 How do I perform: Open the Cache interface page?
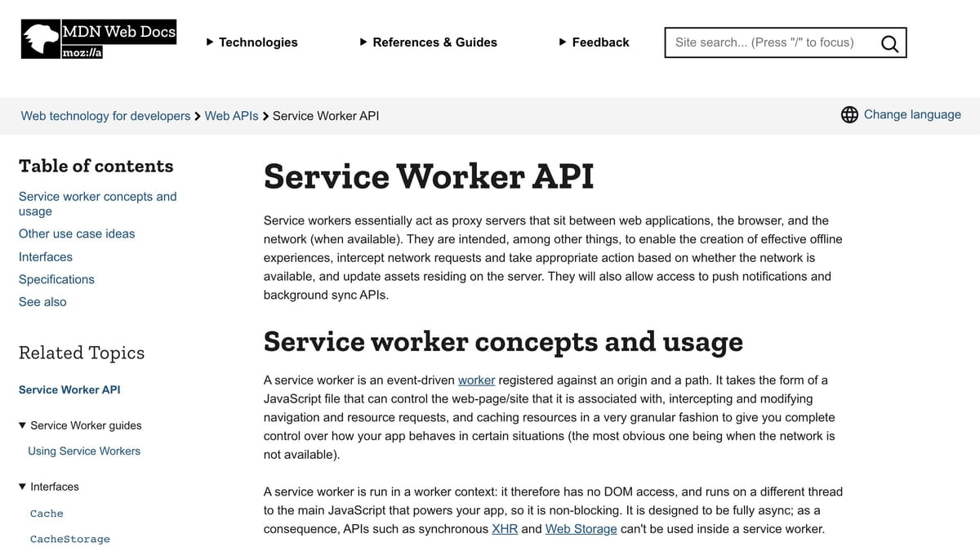tap(47, 514)
